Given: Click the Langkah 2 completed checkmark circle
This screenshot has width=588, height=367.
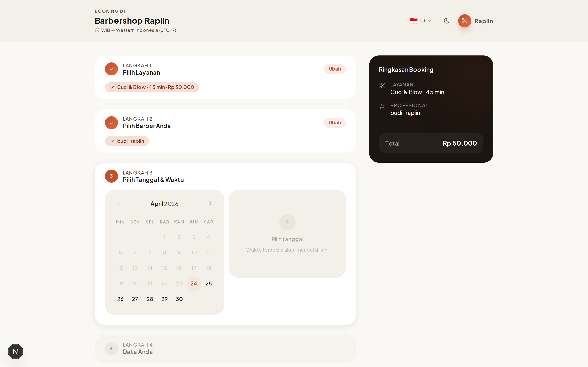Looking at the screenshot, I should click(111, 123).
